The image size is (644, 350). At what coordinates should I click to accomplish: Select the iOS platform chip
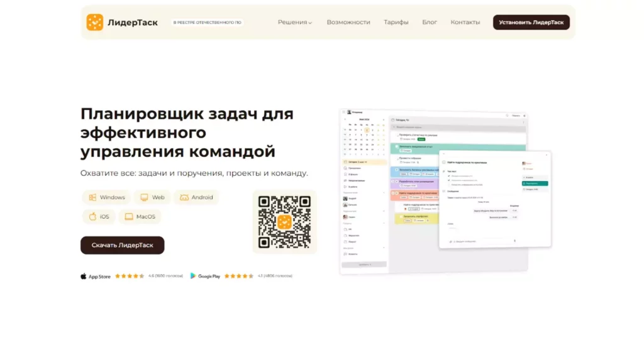coord(99,216)
